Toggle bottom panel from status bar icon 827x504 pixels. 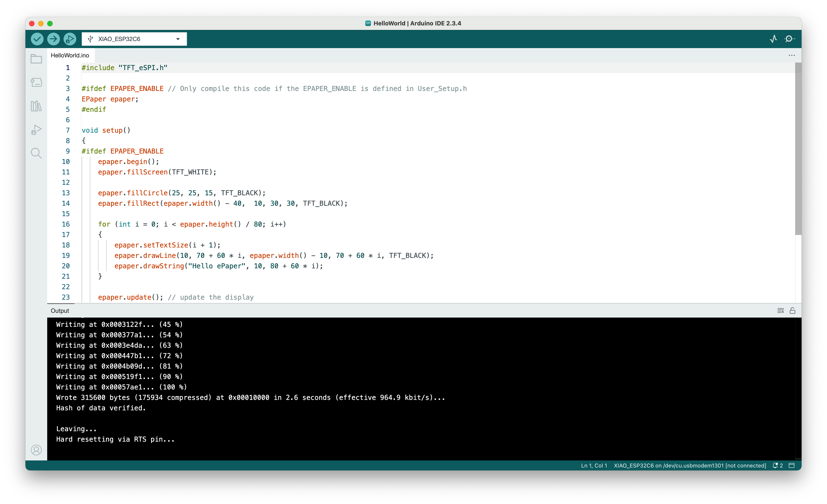[791, 465]
